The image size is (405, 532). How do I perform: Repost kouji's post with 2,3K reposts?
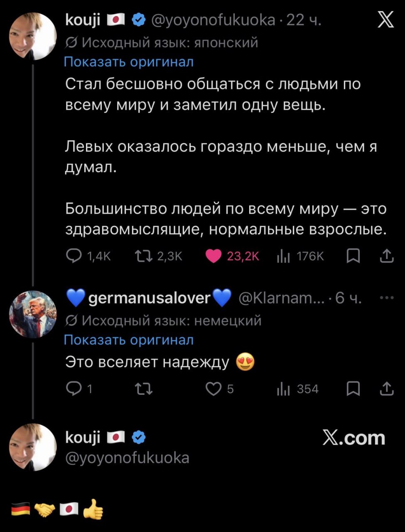click(x=143, y=256)
